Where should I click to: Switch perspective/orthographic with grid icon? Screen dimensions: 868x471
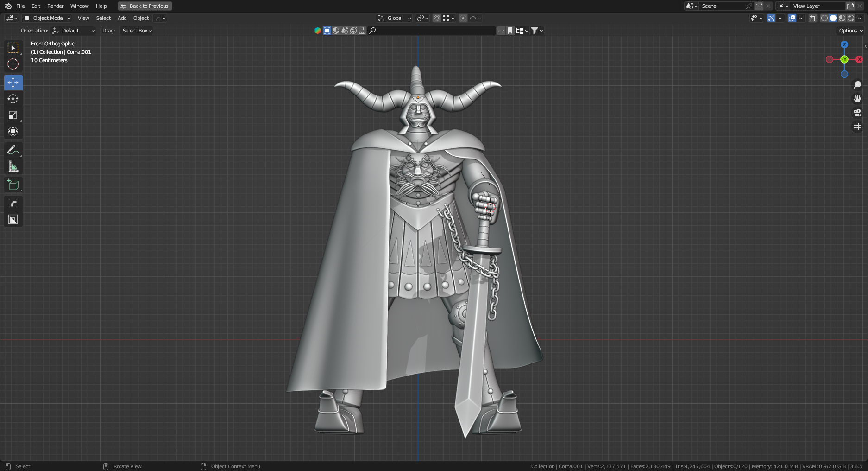click(x=857, y=127)
